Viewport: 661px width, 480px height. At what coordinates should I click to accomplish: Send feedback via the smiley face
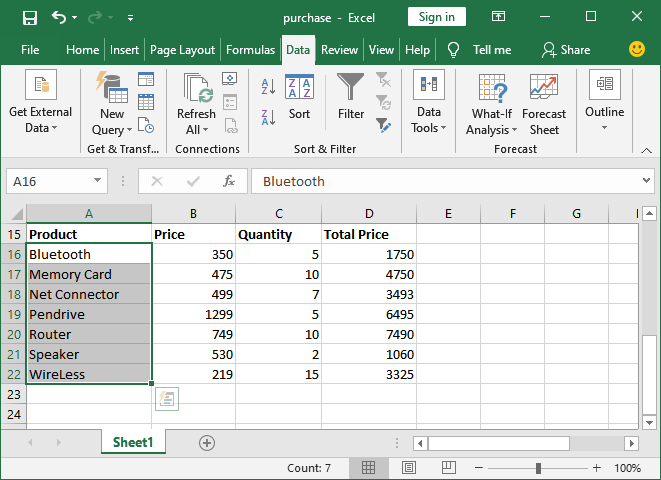pyautogui.click(x=637, y=49)
